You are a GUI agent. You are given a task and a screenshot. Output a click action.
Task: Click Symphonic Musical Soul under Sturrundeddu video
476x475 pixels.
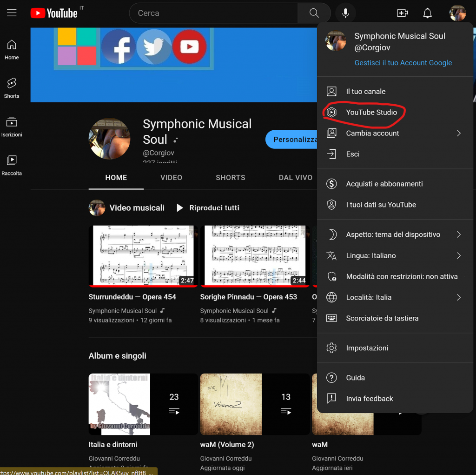122,311
